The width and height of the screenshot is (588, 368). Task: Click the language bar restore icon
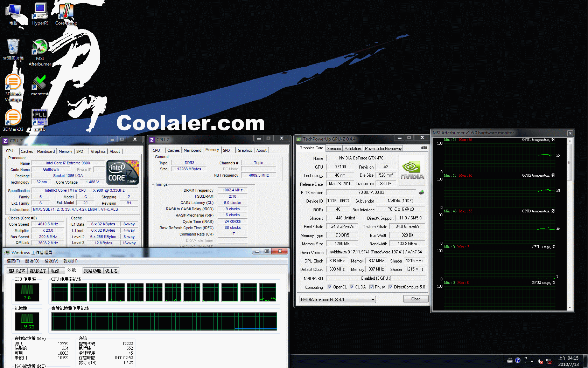tap(525, 358)
